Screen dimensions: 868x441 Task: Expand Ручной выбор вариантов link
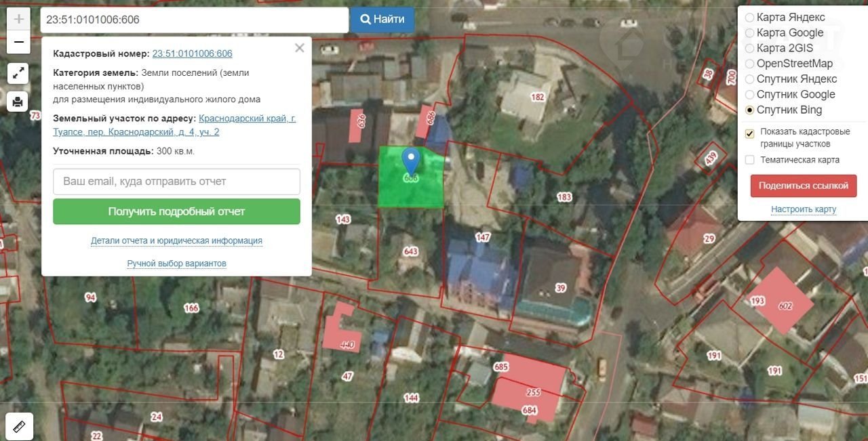(x=176, y=264)
